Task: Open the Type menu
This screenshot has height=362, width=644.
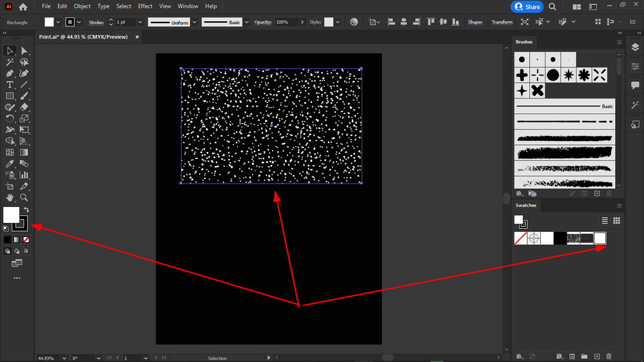Action: [103, 6]
